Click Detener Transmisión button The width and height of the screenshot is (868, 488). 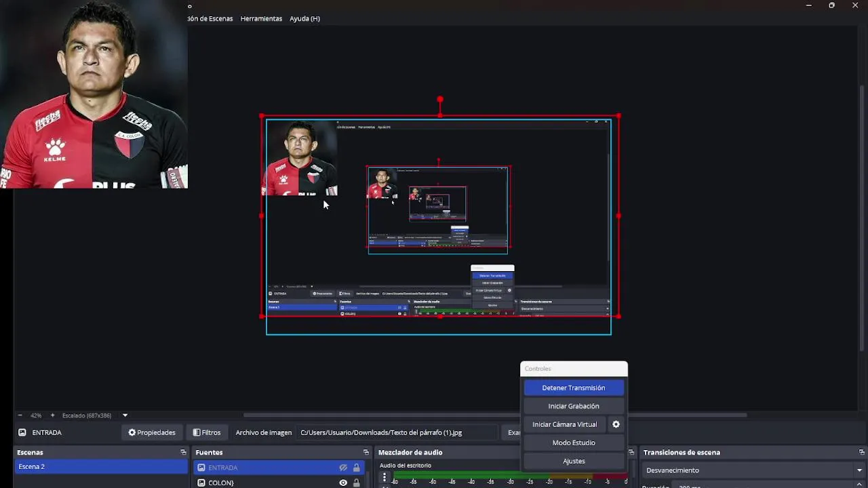point(574,388)
